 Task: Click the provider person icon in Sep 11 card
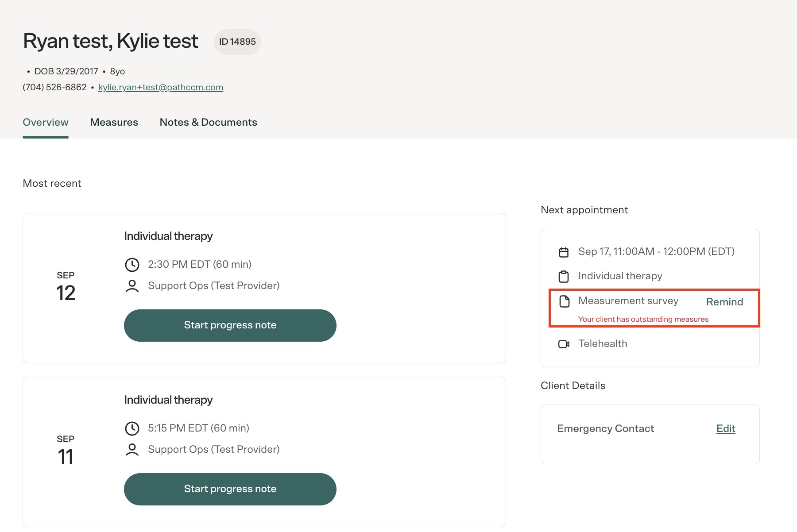(x=132, y=450)
